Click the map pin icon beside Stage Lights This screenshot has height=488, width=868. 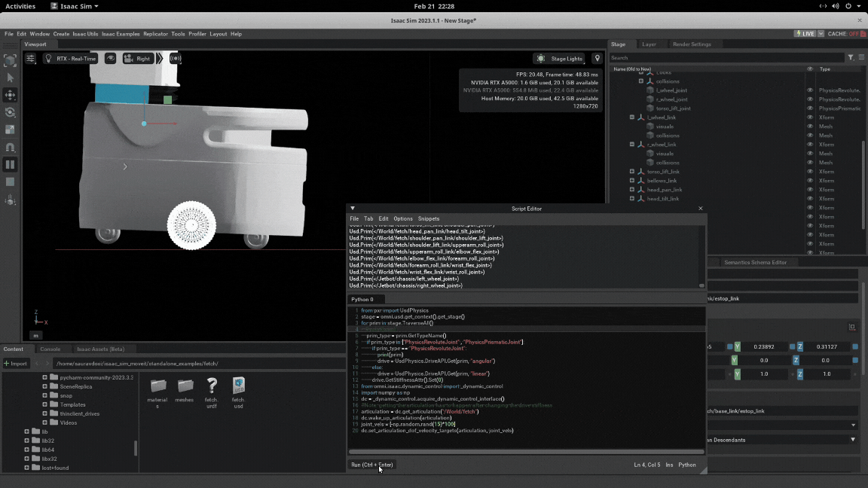[x=598, y=59]
